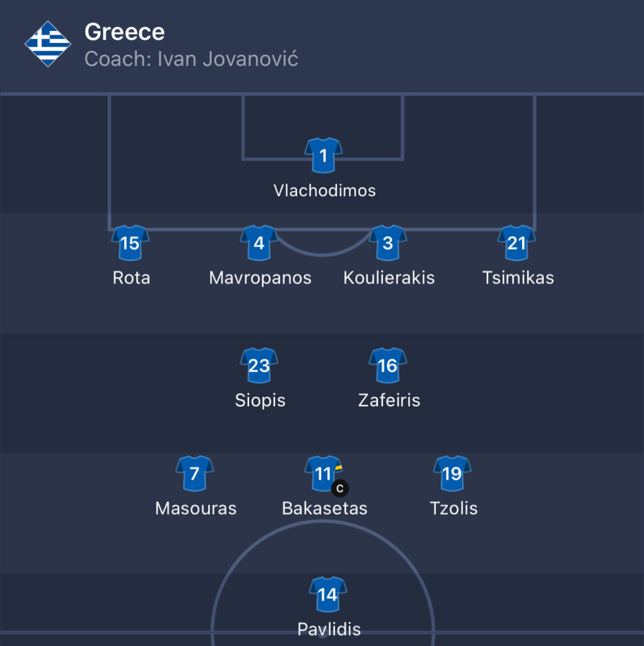Tap the Vlachodimos name label

coord(325,191)
